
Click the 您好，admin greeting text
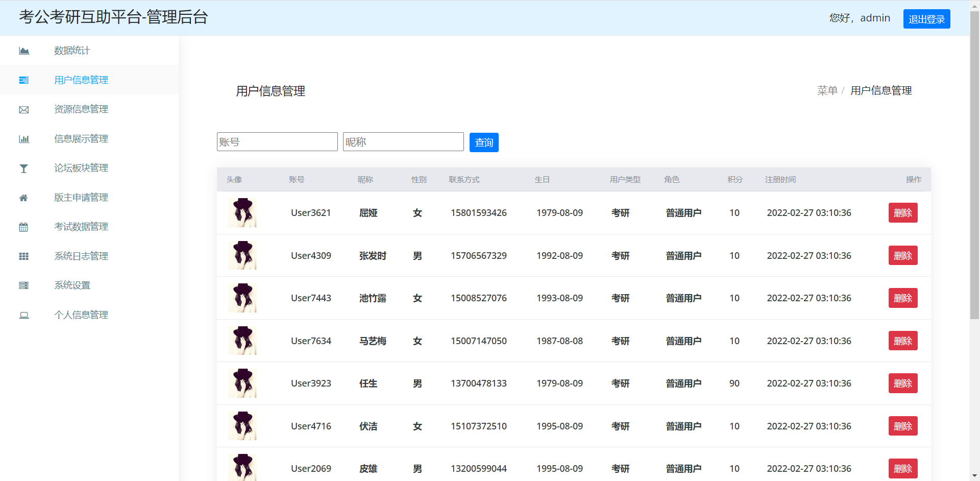tap(860, 18)
